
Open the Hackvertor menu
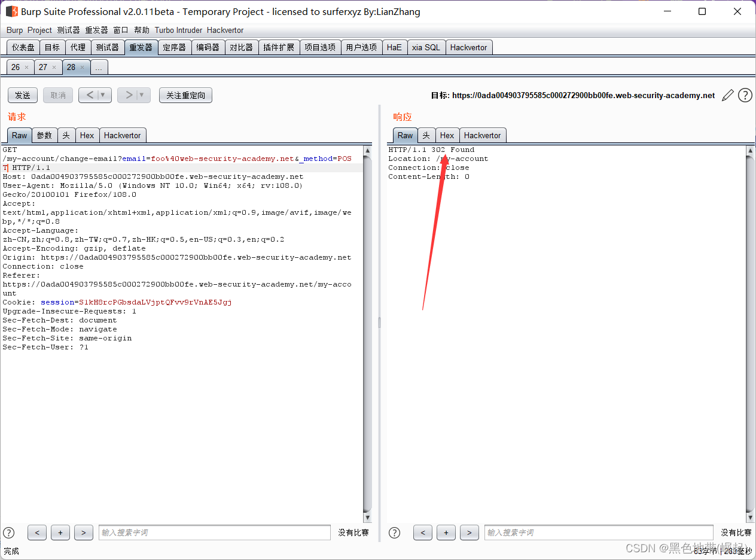(225, 30)
